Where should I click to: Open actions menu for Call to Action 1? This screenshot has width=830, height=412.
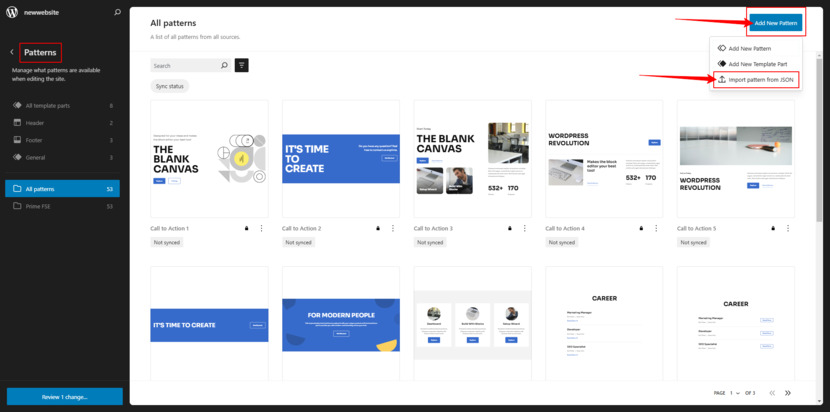coord(261,228)
